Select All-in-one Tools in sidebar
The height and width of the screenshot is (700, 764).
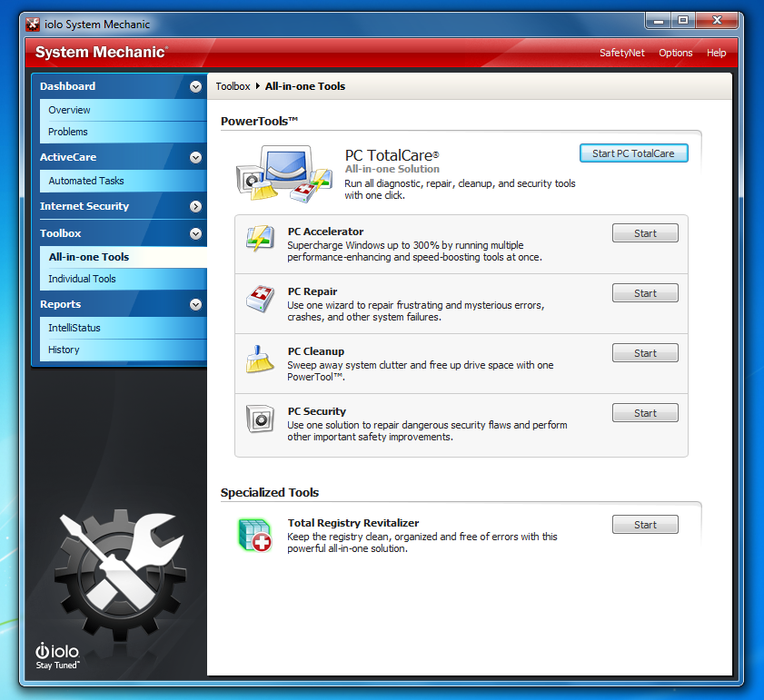[124, 257]
